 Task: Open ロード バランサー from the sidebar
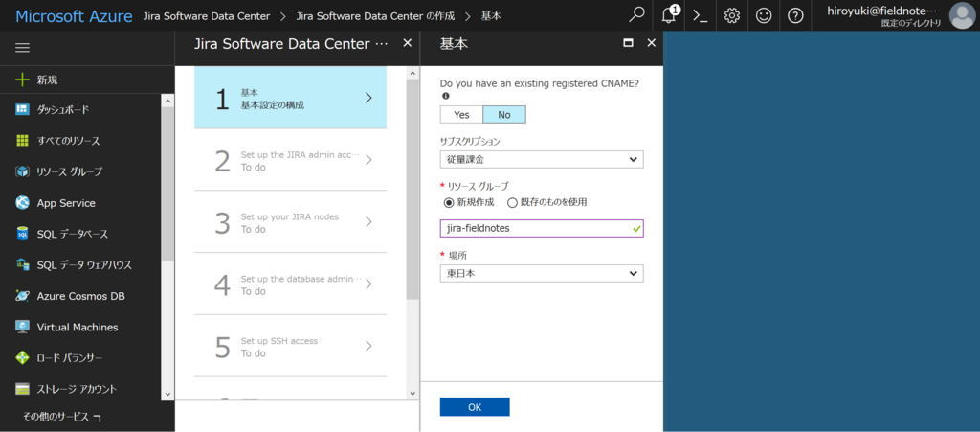click(80, 357)
